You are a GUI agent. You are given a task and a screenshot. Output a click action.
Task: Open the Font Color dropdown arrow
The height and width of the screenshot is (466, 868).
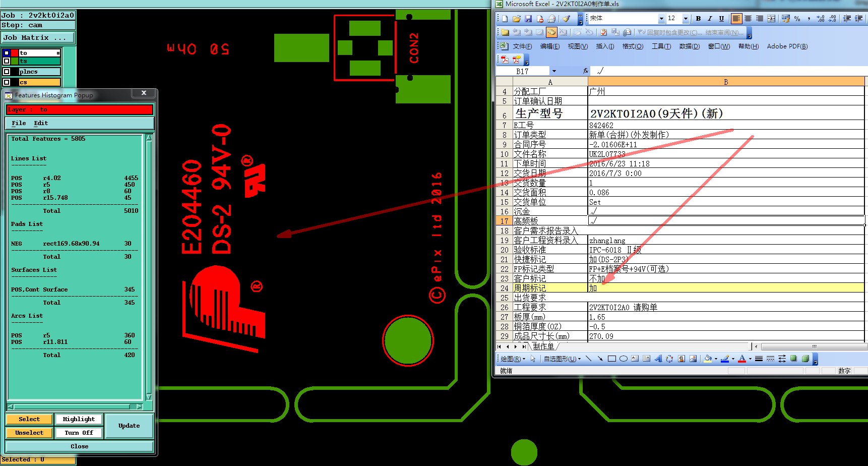pyautogui.click(x=750, y=359)
